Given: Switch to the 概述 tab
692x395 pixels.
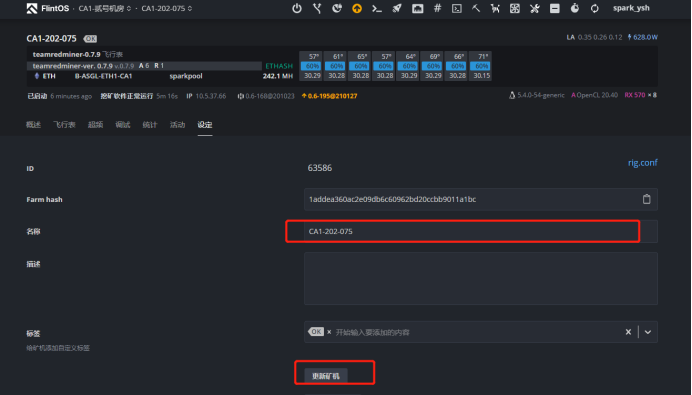Looking at the screenshot, I should [33, 124].
